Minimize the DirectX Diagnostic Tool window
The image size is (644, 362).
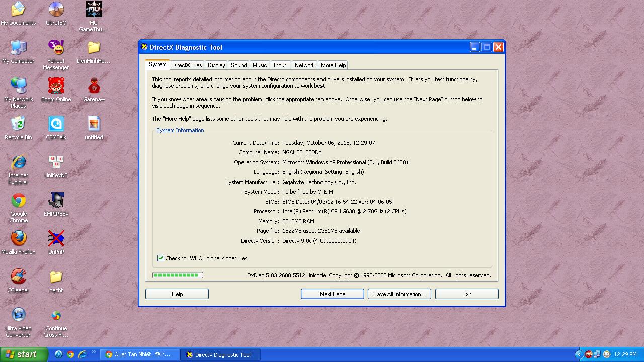[x=475, y=47]
